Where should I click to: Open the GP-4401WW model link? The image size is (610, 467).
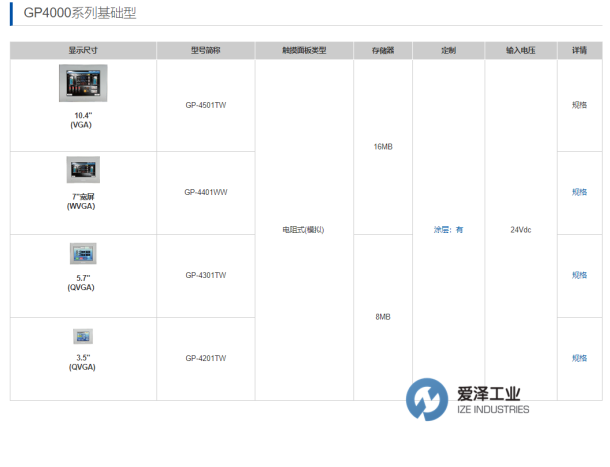coord(206,192)
